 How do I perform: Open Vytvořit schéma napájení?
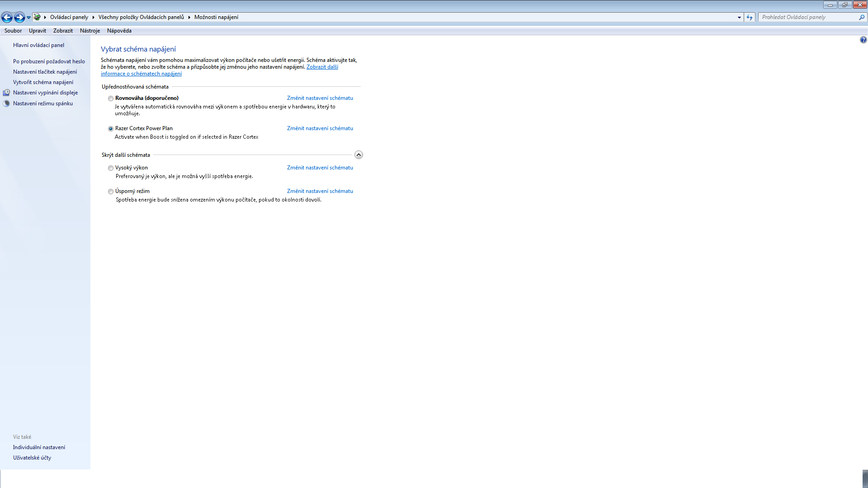tap(43, 82)
